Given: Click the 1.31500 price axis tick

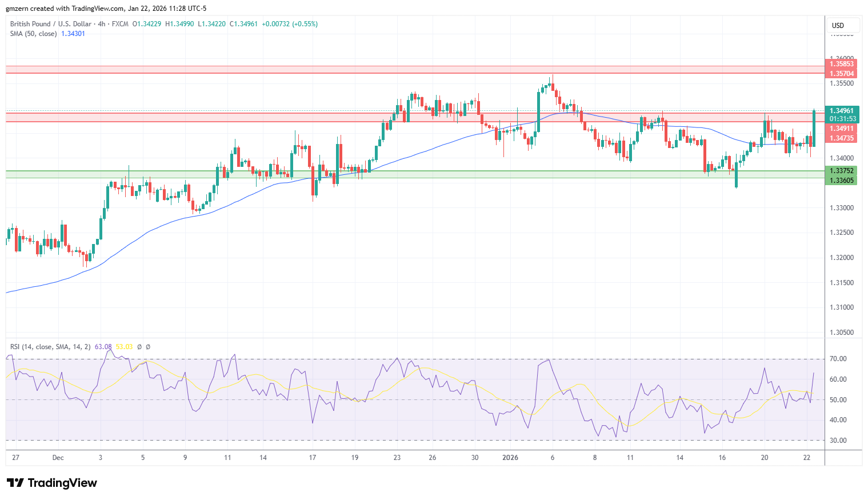Looking at the screenshot, I should tap(842, 283).
